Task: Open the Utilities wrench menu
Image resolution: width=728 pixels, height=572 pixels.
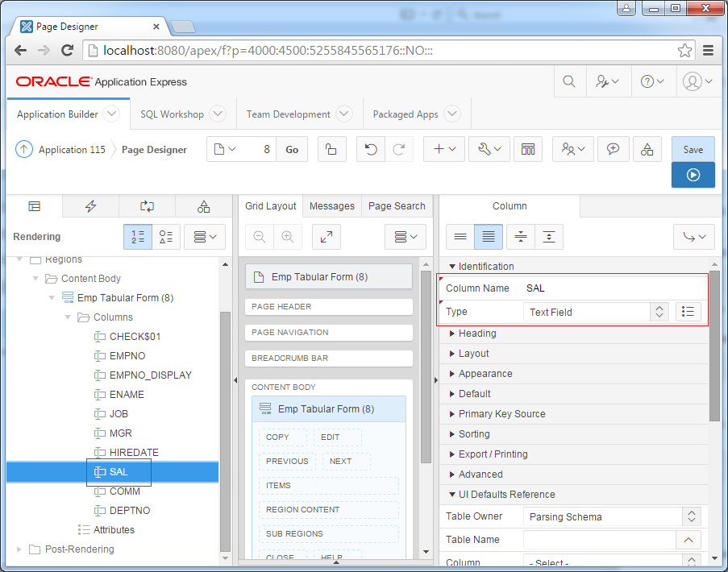Action: 489,149
